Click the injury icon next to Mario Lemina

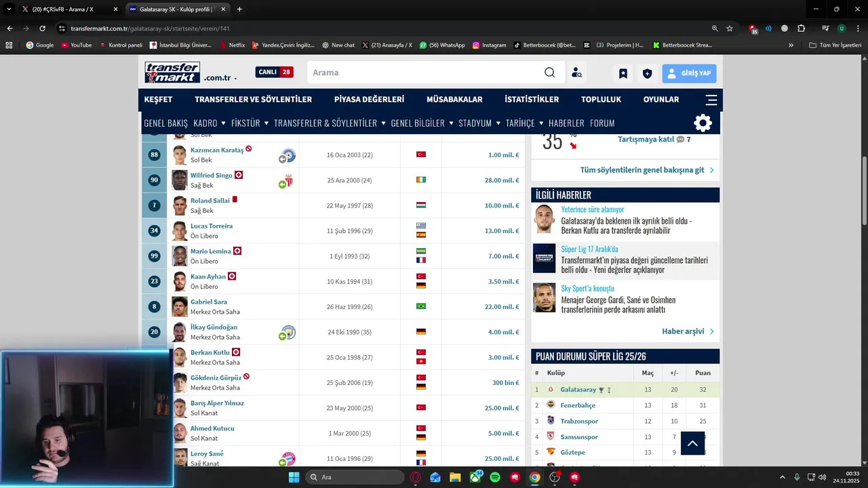coord(237,251)
